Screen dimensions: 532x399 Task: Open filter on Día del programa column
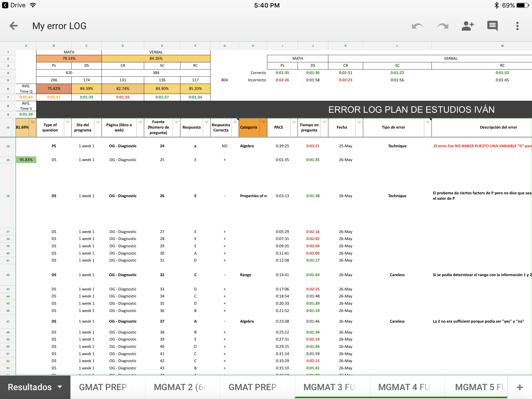pyautogui.click(x=98, y=122)
